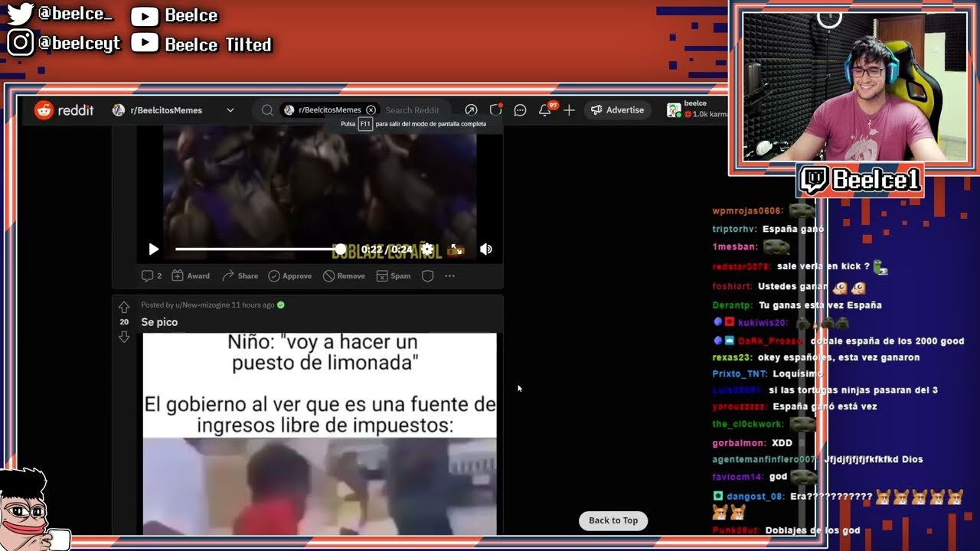Downvote the 'Se pico' post

click(124, 337)
